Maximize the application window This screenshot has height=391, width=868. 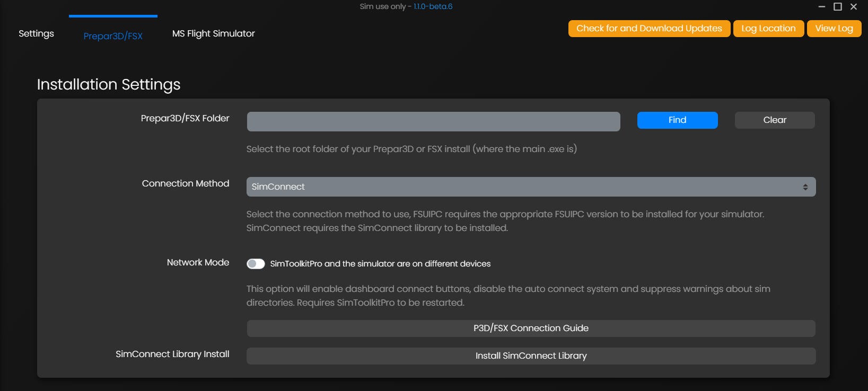838,7
